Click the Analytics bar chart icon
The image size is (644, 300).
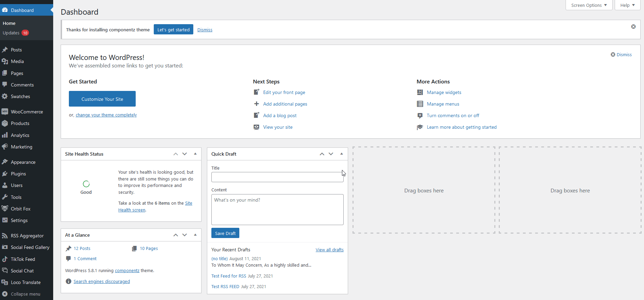[5, 135]
